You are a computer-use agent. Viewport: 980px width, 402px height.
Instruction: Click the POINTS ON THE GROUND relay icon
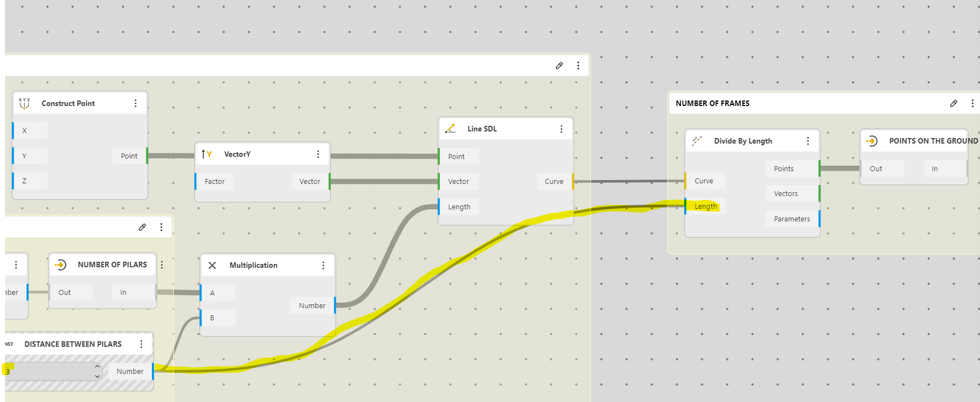872,141
